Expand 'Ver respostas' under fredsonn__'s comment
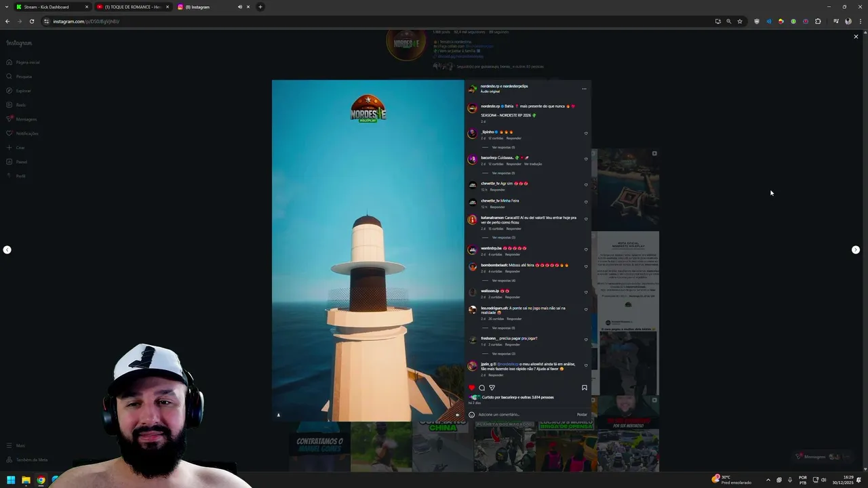 pyautogui.click(x=503, y=353)
